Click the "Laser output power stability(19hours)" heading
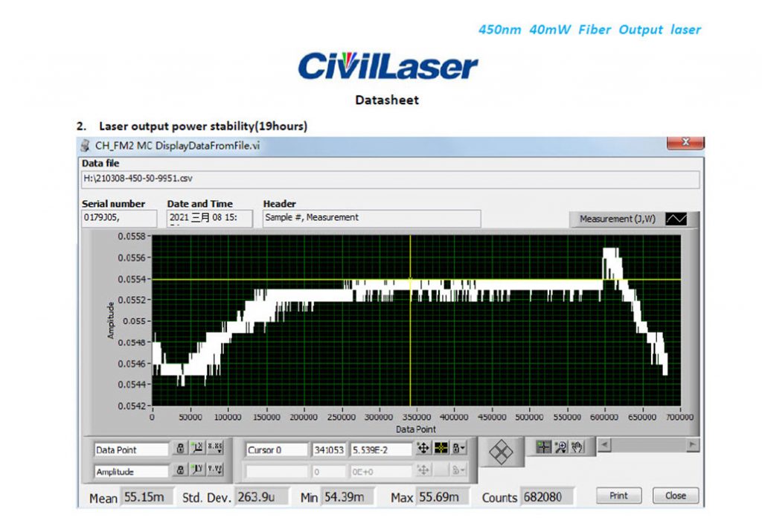Viewport: 762px width, 532px height. tap(203, 126)
